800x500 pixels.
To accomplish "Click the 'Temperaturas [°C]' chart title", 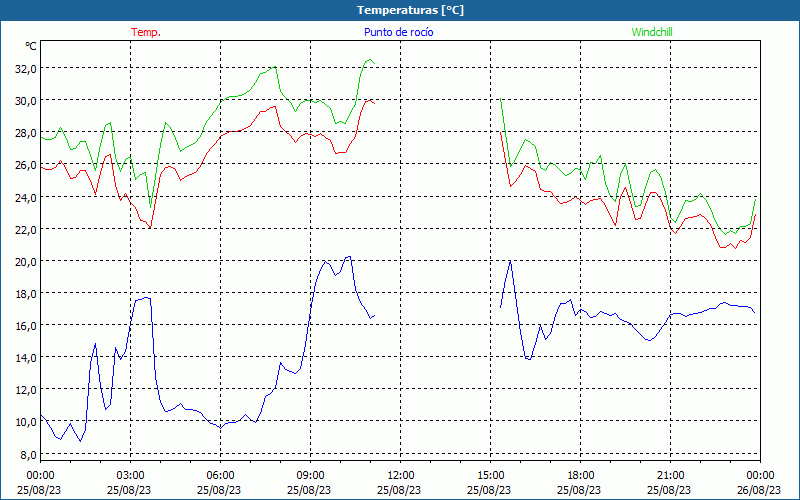I will tap(410, 10).
